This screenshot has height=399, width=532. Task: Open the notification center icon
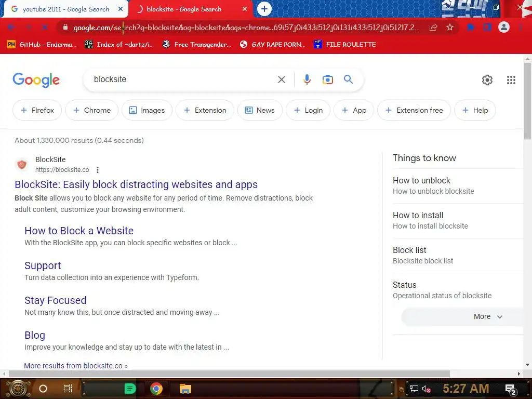pos(511,389)
